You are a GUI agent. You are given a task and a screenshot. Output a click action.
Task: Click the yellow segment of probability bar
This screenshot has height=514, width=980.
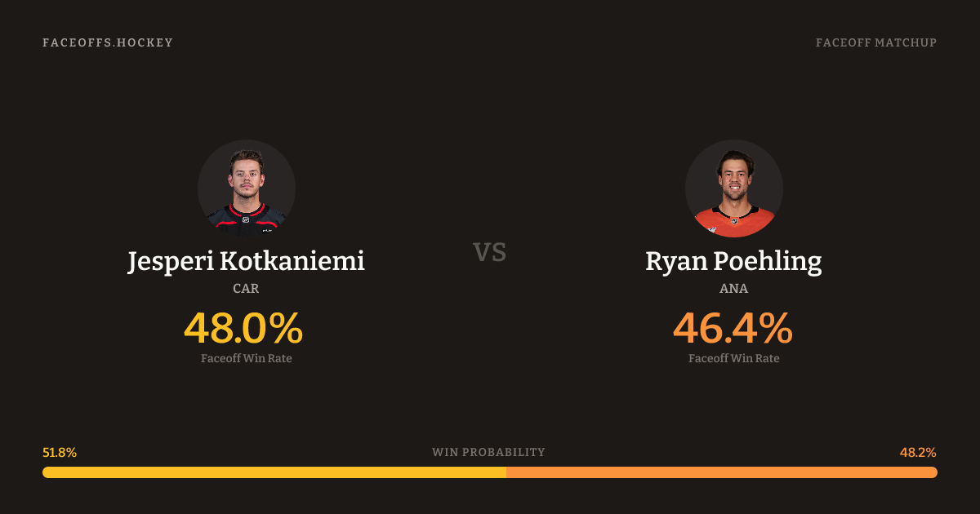pyautogui.click(x=274, y=472)
